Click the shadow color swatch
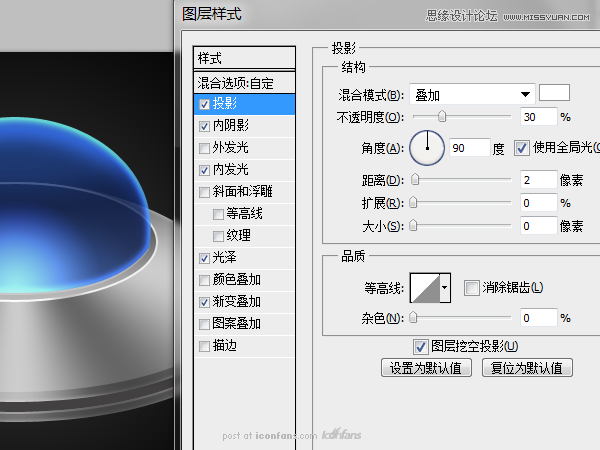The image size is (600, 450). pos(554,93)
